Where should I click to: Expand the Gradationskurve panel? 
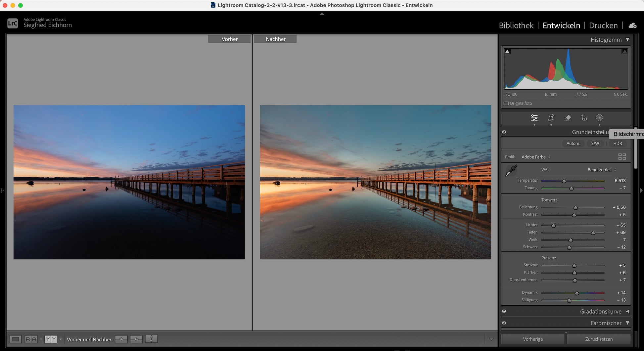pos(627,311)
